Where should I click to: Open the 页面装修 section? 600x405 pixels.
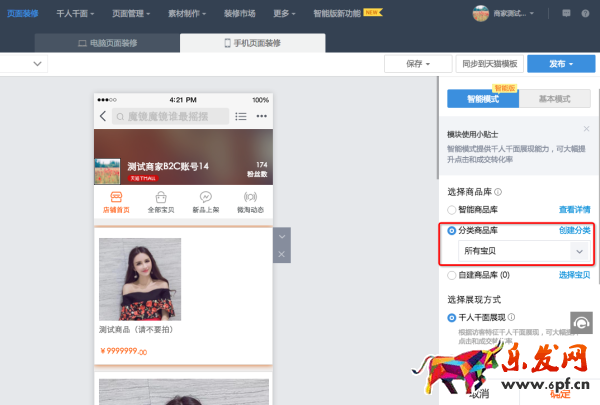coord(23,14)
